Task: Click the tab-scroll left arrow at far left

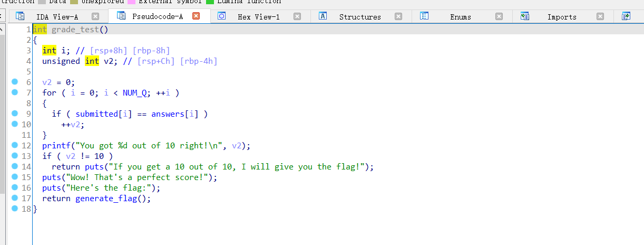Action: pos(2,17)
